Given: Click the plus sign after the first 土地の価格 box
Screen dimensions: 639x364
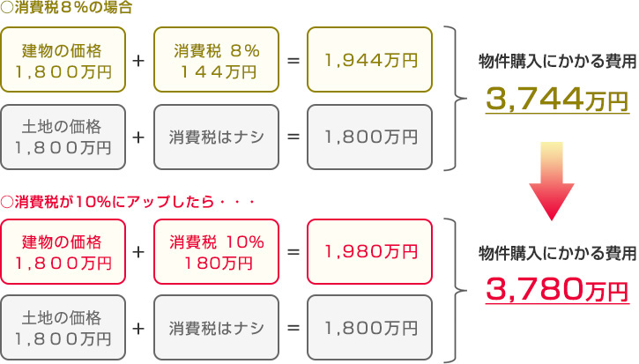Looking at the screenshot, I should (138, 137).
